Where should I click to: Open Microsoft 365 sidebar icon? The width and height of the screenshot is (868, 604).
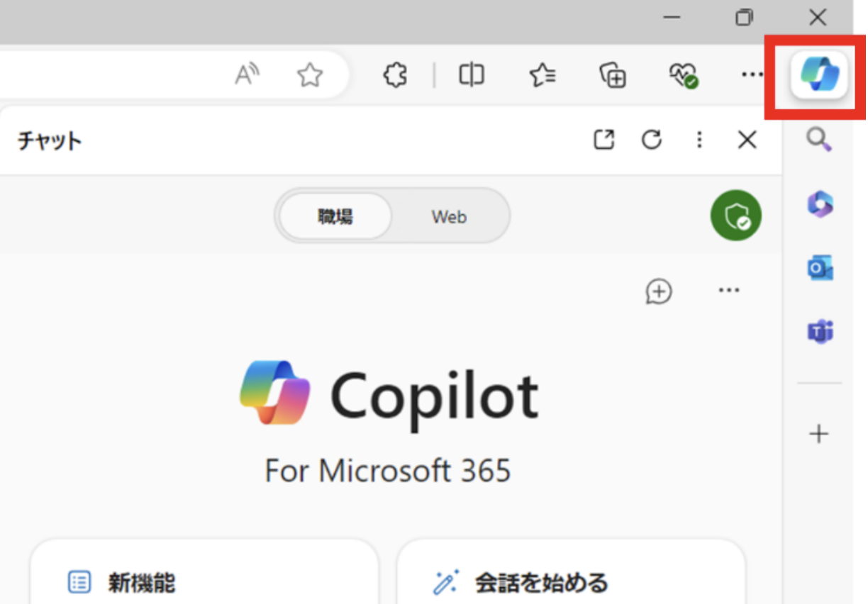pos(820,204)
